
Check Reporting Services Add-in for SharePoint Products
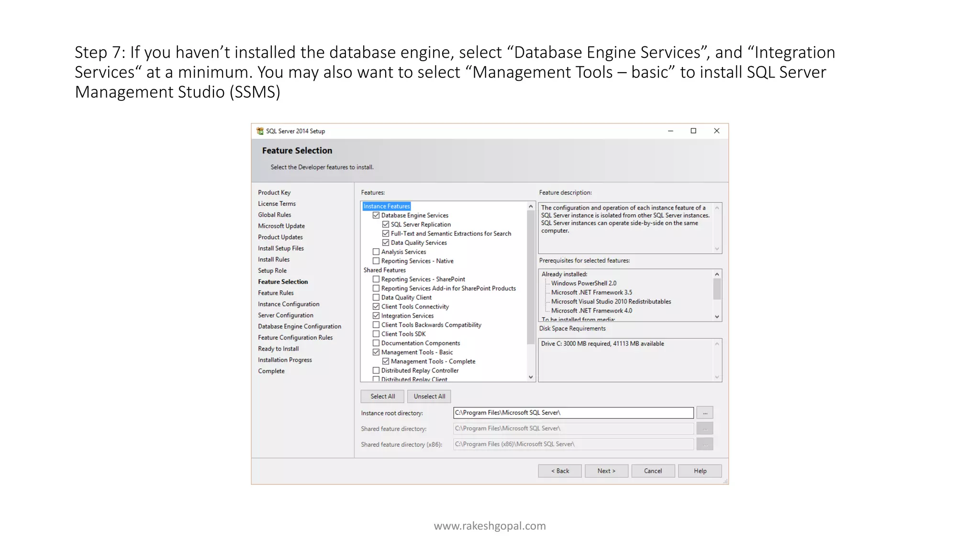376,288
